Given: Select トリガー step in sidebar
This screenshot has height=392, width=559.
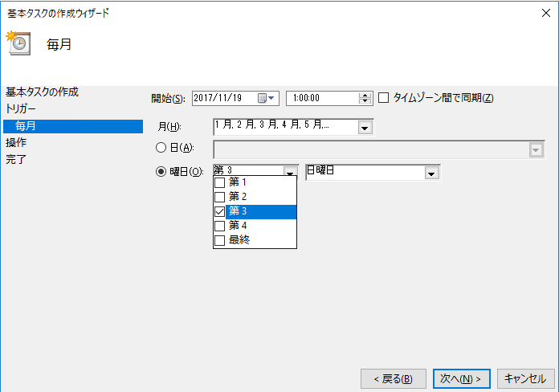Looking at the screenshot, I should click(x=21, y=108).
